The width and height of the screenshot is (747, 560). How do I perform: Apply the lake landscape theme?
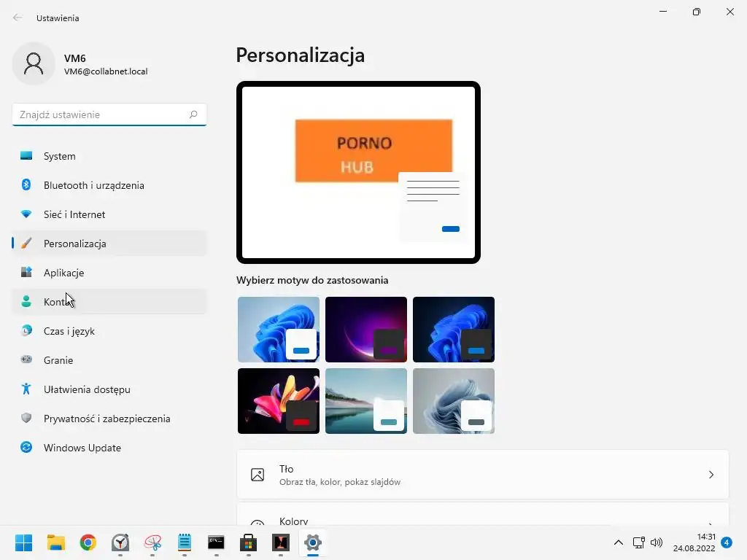click(366, 401)
